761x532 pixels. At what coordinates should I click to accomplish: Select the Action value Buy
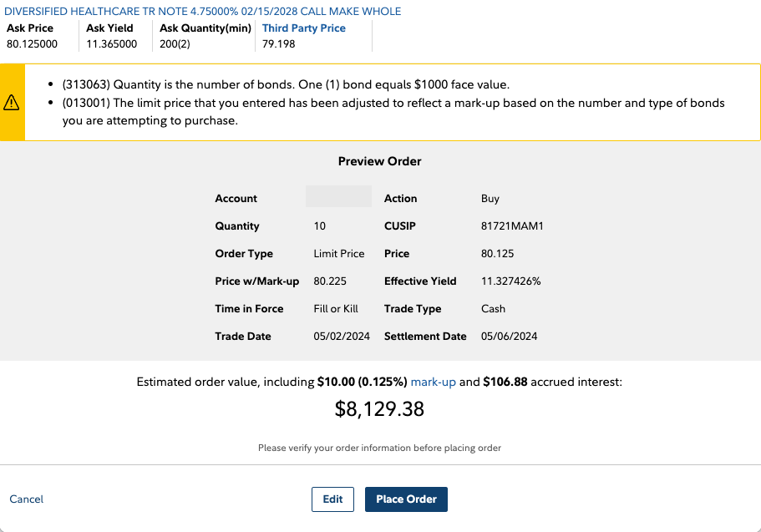point(490,199)
